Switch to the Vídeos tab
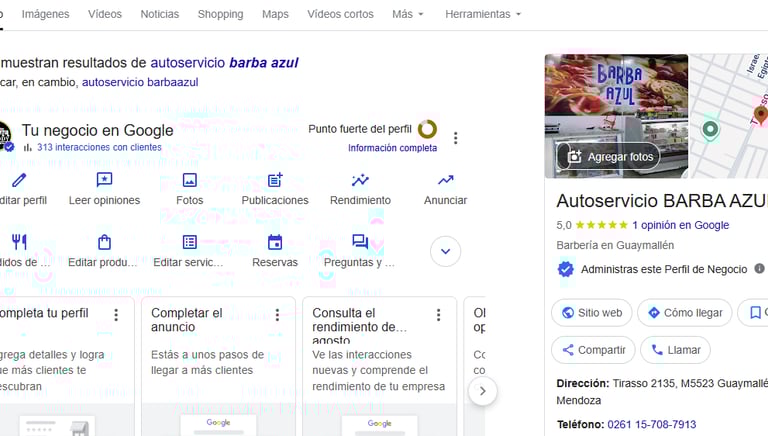This screenshot has width=768, height=436. coord(105,14)
